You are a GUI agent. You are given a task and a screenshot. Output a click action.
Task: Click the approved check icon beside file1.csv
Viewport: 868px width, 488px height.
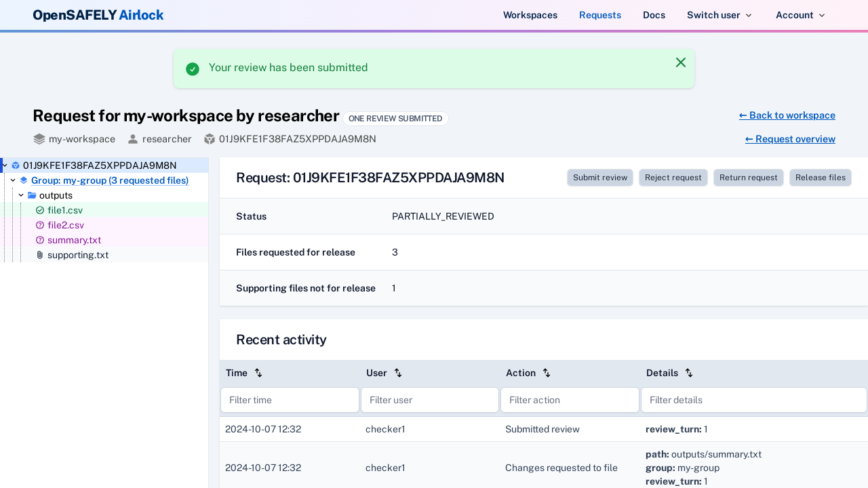pos(40,210)
